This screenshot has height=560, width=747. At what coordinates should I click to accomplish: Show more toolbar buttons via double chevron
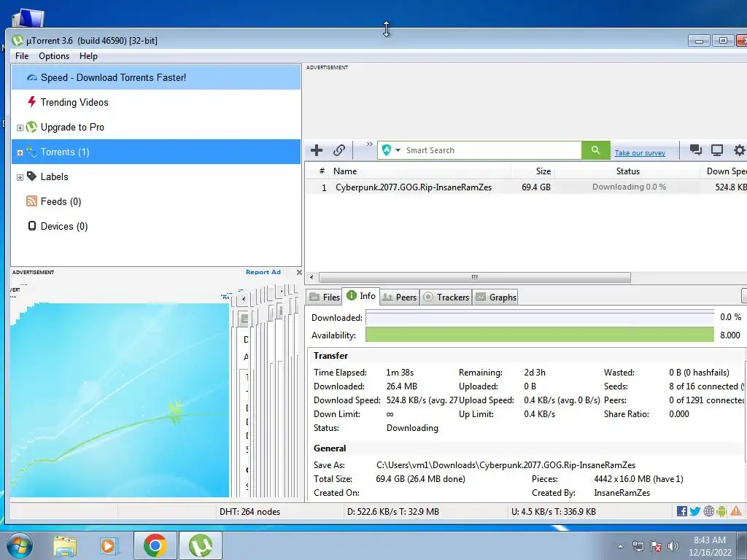coord(369,144)
